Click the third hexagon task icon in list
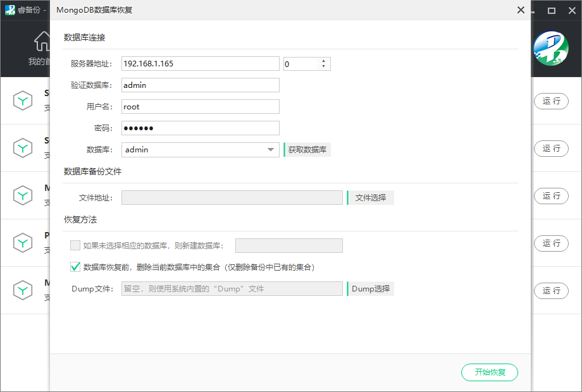582x392 pixels. coord(23,195)
